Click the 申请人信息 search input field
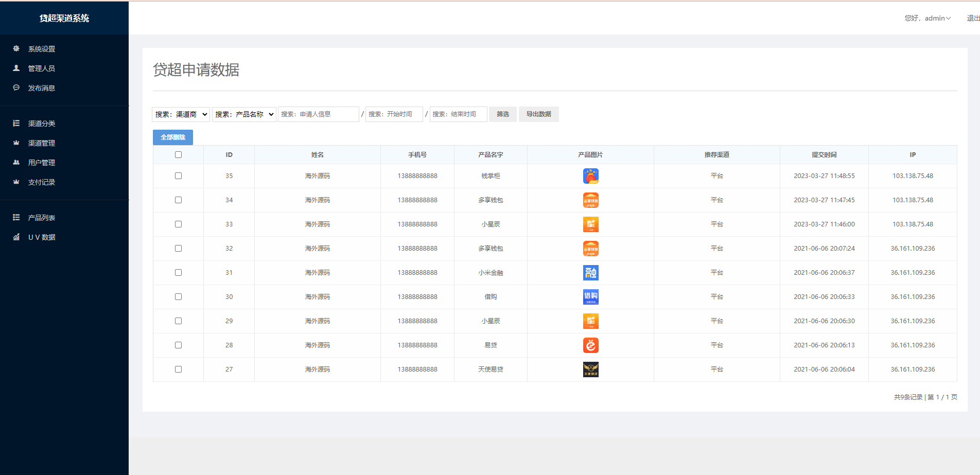Viewport: 980px width, 475px height. 318,114
